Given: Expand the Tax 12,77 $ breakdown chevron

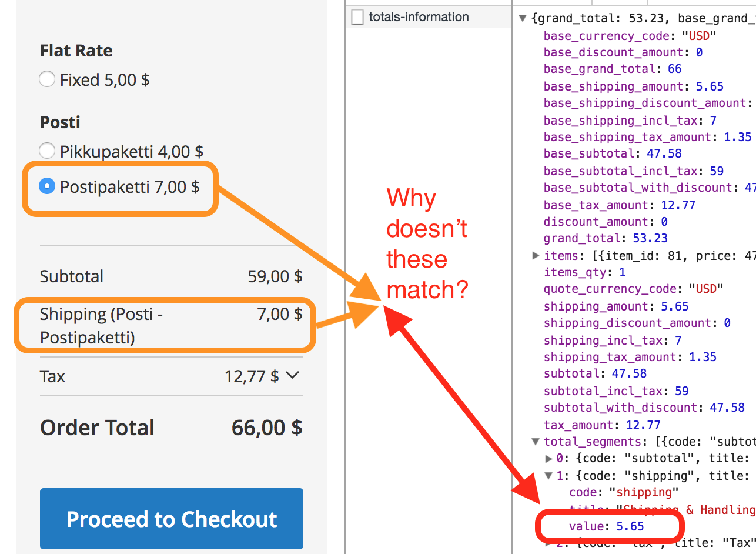Looking at the screenshot, I should 292,375.
